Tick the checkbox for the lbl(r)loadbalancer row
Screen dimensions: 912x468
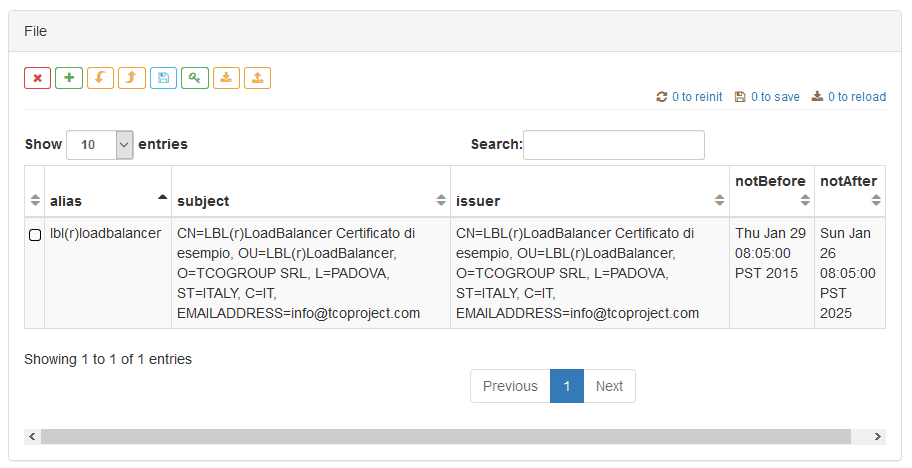(35, 235)
